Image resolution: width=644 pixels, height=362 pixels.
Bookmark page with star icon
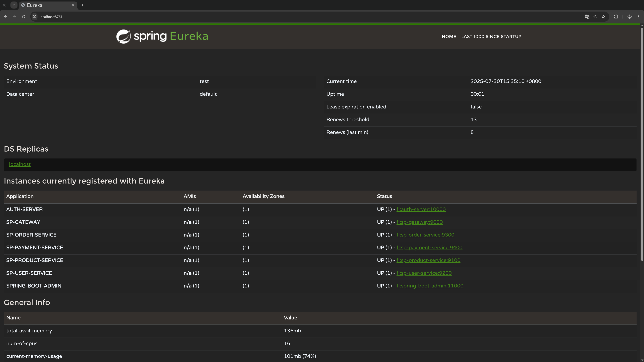pyautogui.click(x=603, y=17)
